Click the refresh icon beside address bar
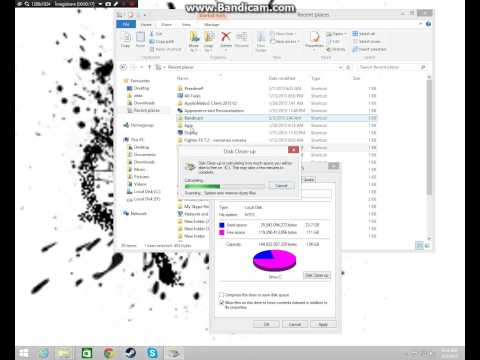 [348, 67]
